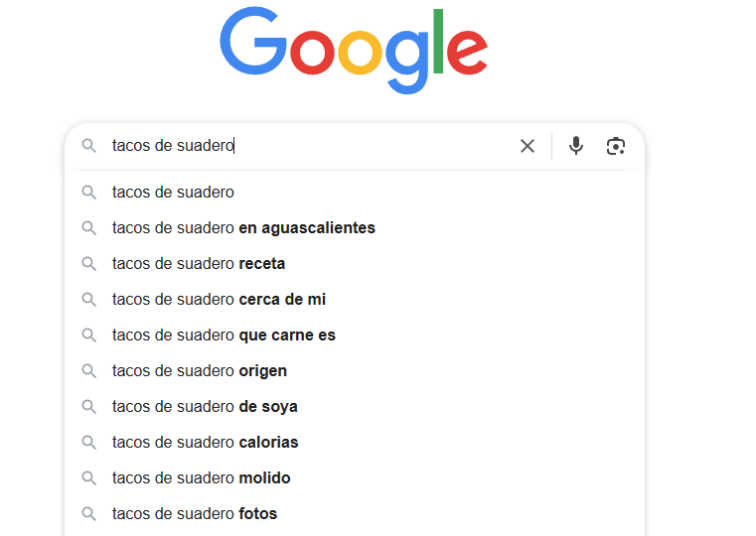
Task: Choose 'tacos de suadero que carne es'
Action: click(x=224, y=335)
